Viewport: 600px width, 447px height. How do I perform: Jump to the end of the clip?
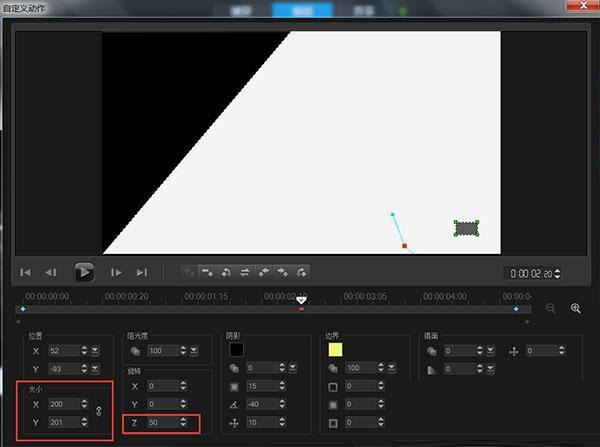142,272
